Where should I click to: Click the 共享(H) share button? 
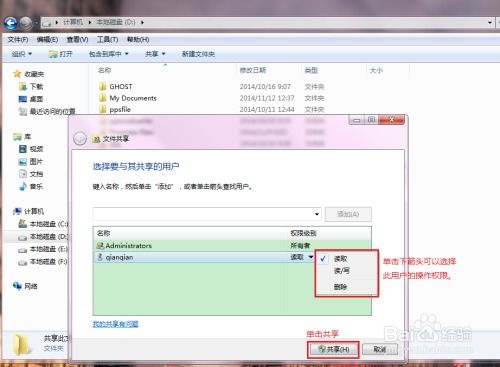coord(333,349)
